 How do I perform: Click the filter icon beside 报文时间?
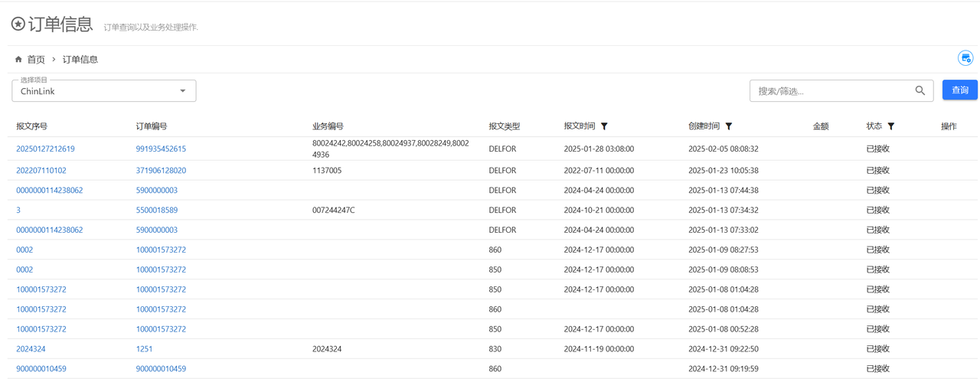604,126
